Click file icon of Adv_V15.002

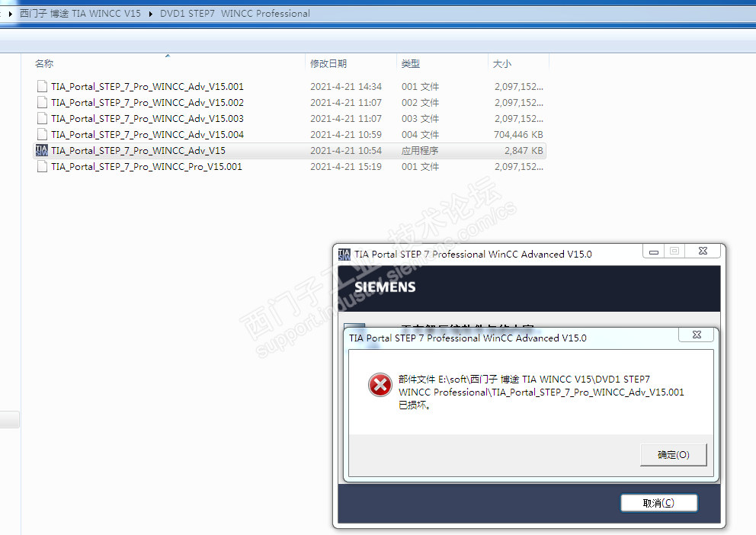click(x=42, y=103)
